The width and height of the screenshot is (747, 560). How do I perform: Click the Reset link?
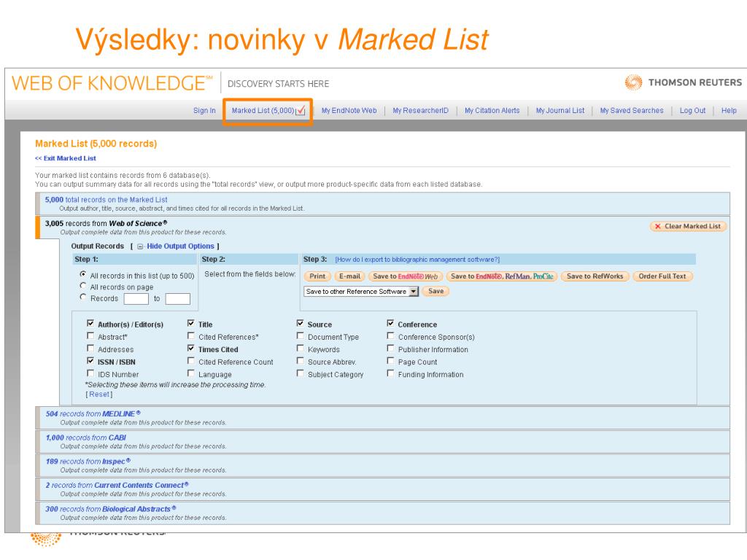pyautogui.click(x=99, y=394)
